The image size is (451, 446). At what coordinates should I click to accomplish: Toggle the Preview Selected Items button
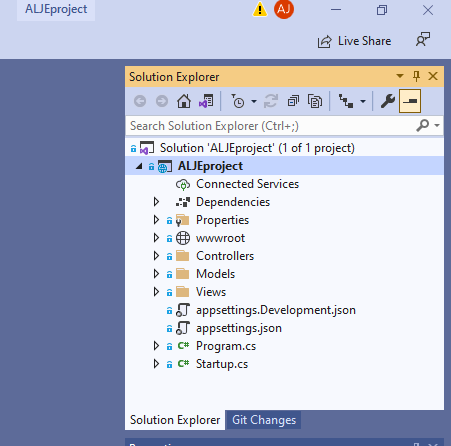click(x=410, y=101)
